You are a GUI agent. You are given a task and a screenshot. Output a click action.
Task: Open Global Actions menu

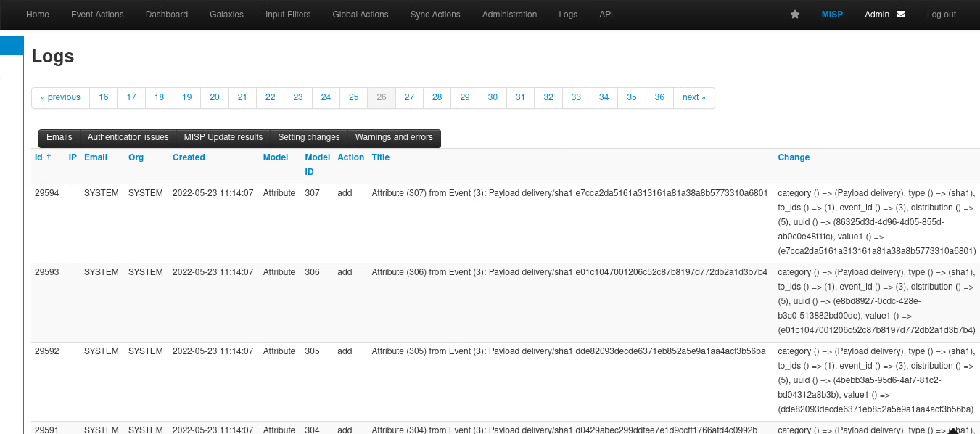pos(360,15)
